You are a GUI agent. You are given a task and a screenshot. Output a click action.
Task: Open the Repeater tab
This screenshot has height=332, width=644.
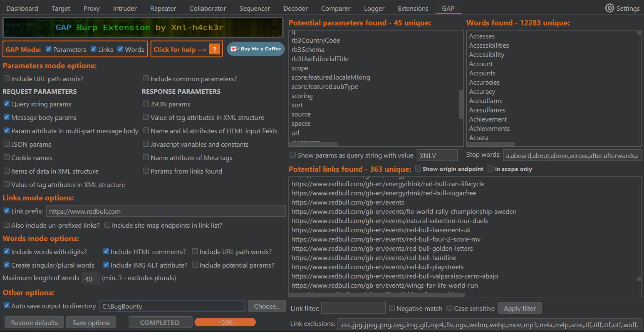click(163, 8)
